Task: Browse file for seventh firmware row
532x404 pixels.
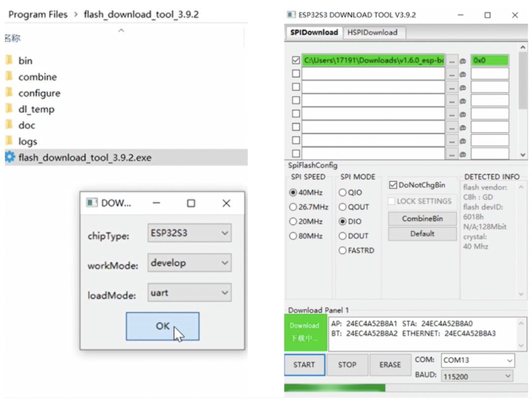Action: (x=452, y=141)
